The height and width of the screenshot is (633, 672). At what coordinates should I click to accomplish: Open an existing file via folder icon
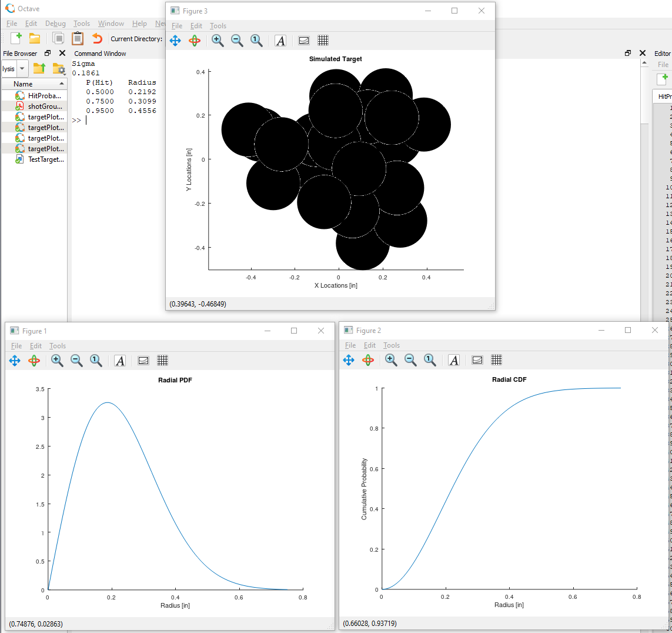(35, 38)
